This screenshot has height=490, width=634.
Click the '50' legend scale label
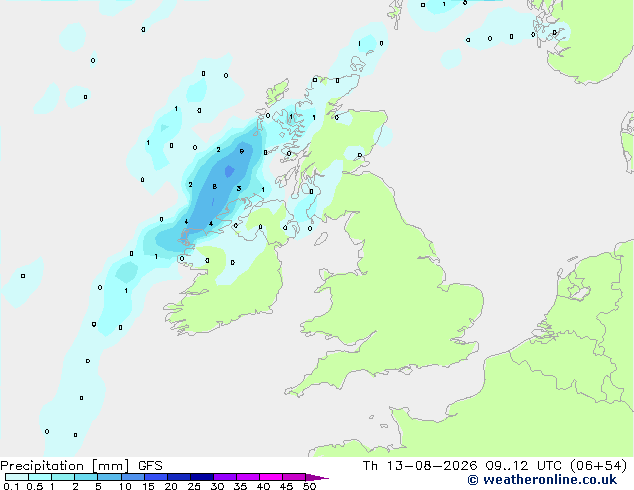[309, 486]
